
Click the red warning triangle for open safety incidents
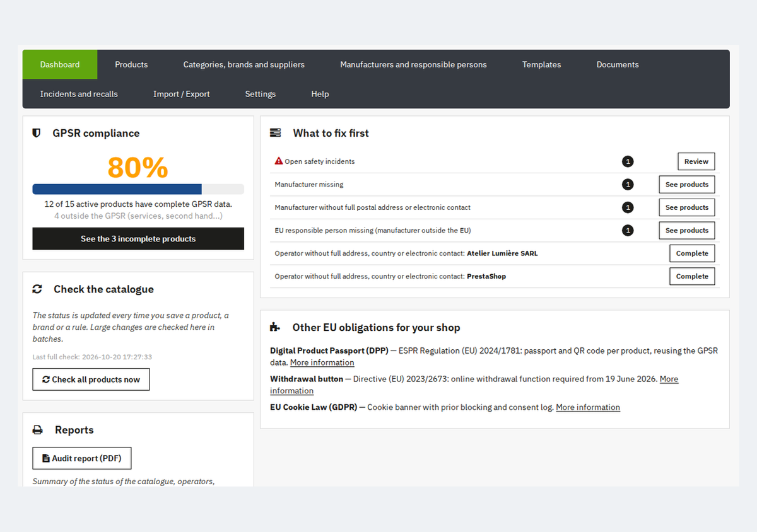click(279, 161)
